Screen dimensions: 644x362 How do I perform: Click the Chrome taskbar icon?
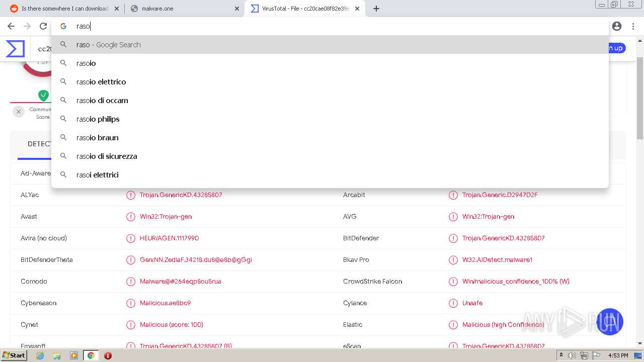point(91,355)
